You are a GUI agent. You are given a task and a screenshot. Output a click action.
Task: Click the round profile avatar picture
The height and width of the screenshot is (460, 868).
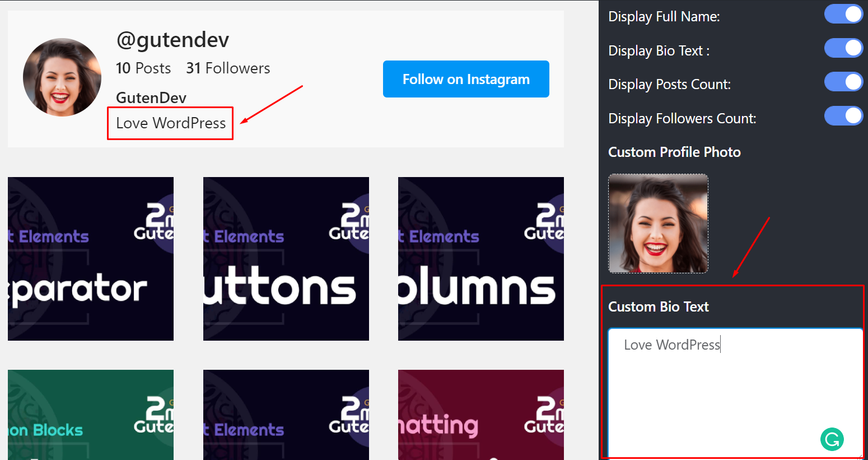(x=62, y=77)
